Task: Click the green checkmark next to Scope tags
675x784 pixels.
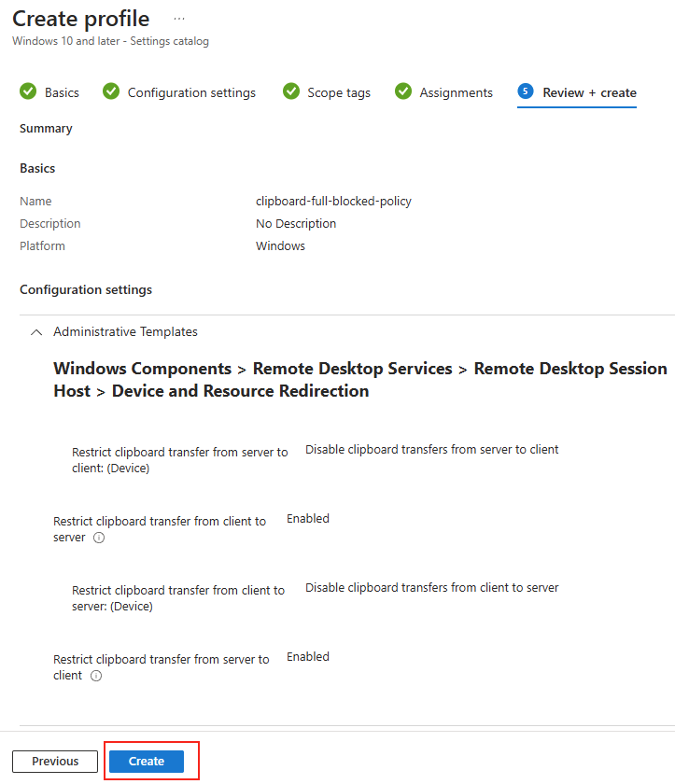Action: pos(291,91)
